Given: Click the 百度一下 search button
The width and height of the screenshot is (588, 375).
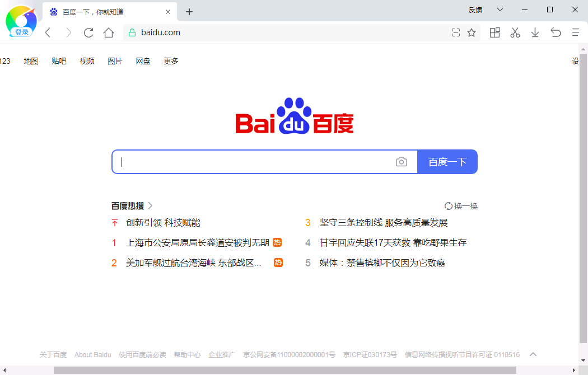Looking at the screenshot, I should (447, 162).
